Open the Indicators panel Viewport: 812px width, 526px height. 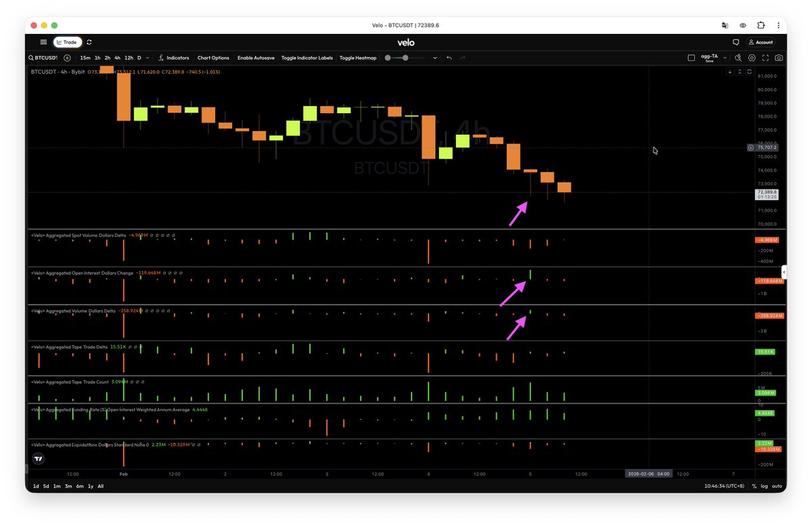click(x=174, y=58)
